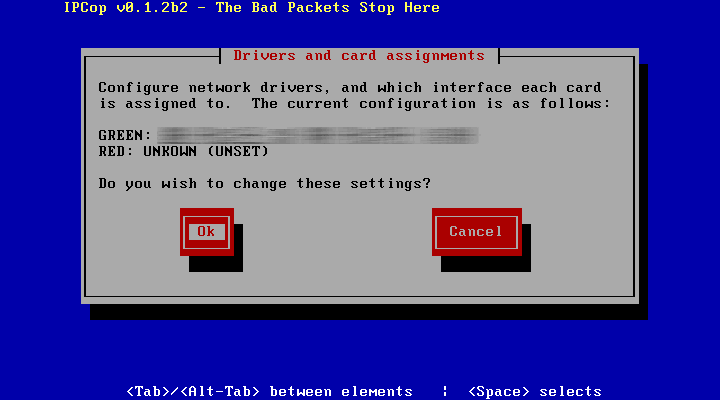
Task: Click 'The Bad Packets Stop Here' tagline
Action: [327, 8]
